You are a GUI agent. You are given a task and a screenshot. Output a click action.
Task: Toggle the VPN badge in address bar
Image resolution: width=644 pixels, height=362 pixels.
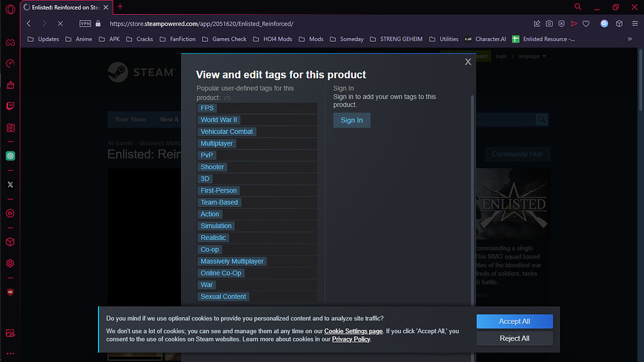pyautogui.click(x=85, y=23)
